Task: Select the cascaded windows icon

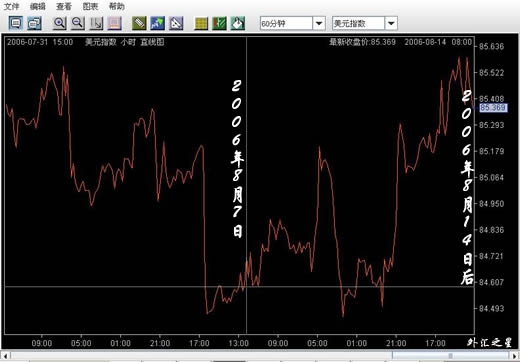Action: [34, 23]
